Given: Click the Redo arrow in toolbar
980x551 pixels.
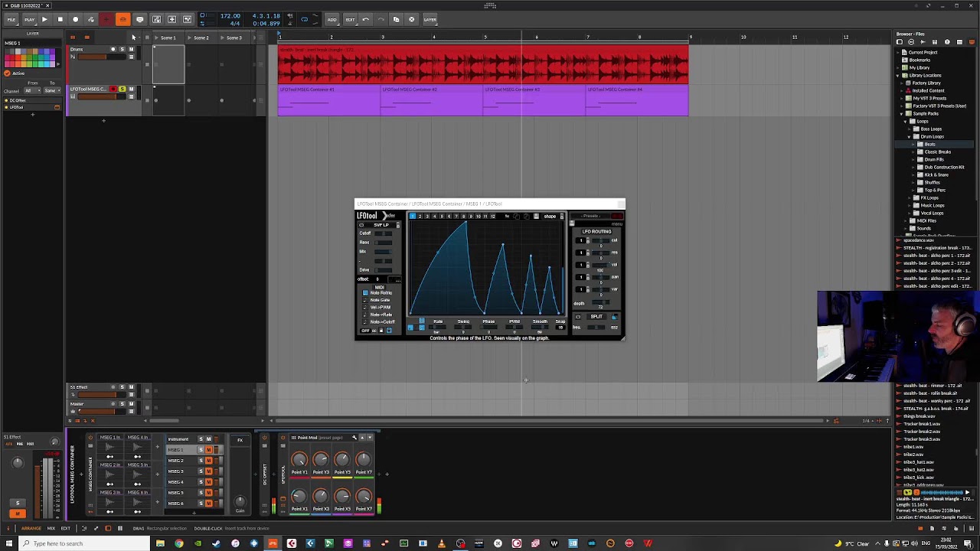Looking at the screenshot, I should pyautogui.click(x=381, y=19).
